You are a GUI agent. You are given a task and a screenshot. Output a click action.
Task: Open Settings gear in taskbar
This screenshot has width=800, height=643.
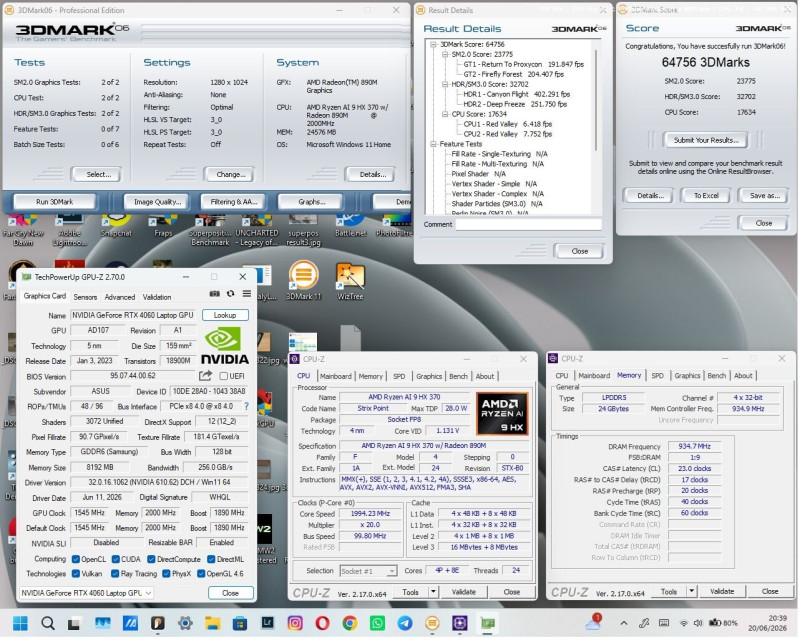click(x=185, y=625)
